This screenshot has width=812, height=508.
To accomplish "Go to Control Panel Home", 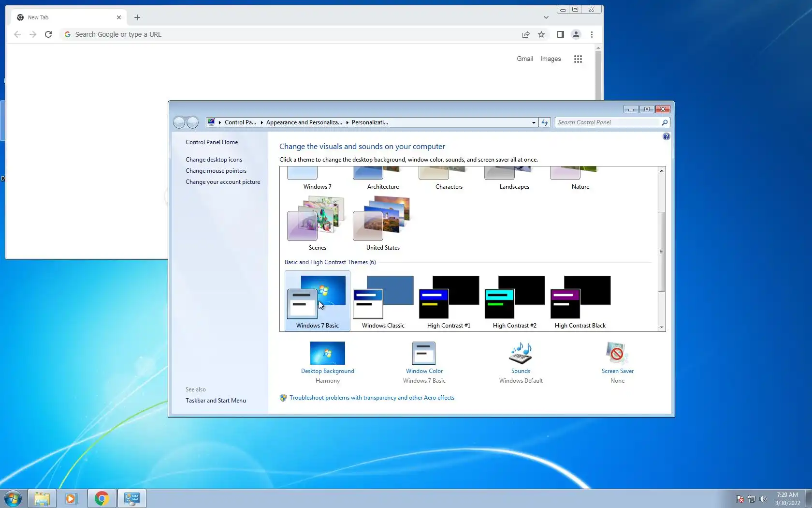I will pyautogui.click(x=212, y=142).
